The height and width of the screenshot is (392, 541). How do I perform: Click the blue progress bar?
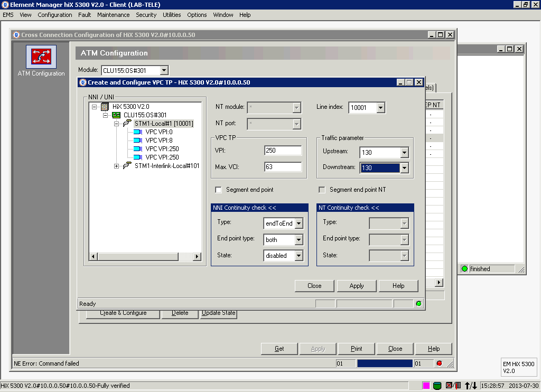pos(385,363)
